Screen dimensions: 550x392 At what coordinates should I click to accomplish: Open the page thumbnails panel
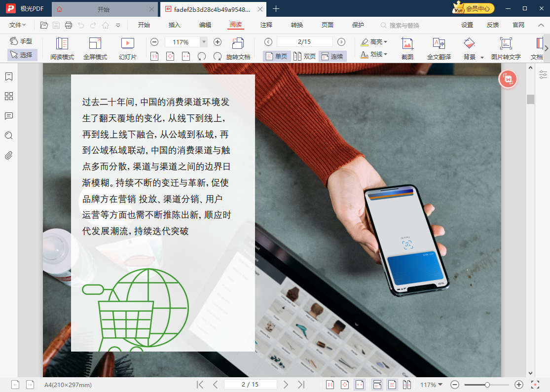tap(8, 96)
